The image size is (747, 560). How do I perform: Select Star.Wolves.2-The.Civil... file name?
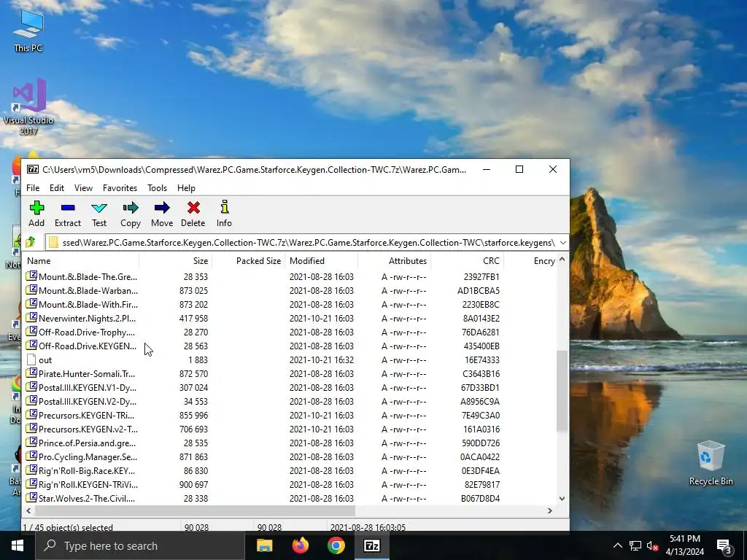(x=87, y=499)
